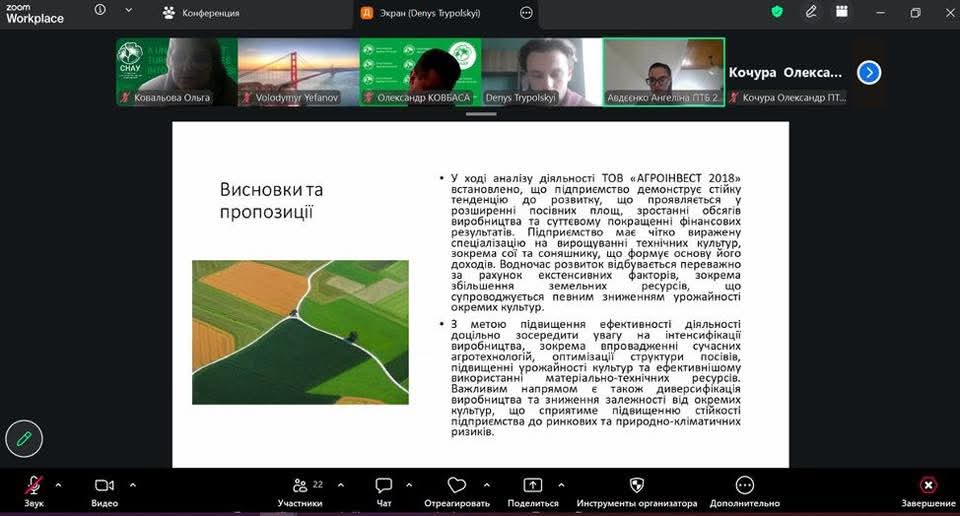Open the Дополнительно more options
Image resolution: width=960 pixels, height=516 pixels.
click(744, 490)
